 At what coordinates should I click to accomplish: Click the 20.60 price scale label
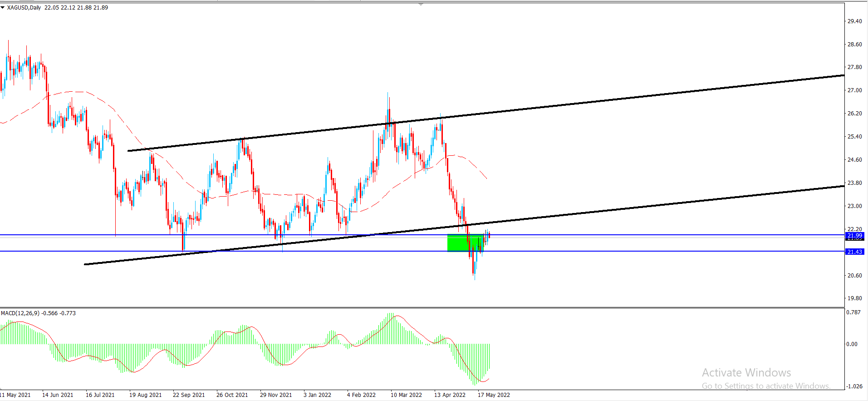coord(854,275)
